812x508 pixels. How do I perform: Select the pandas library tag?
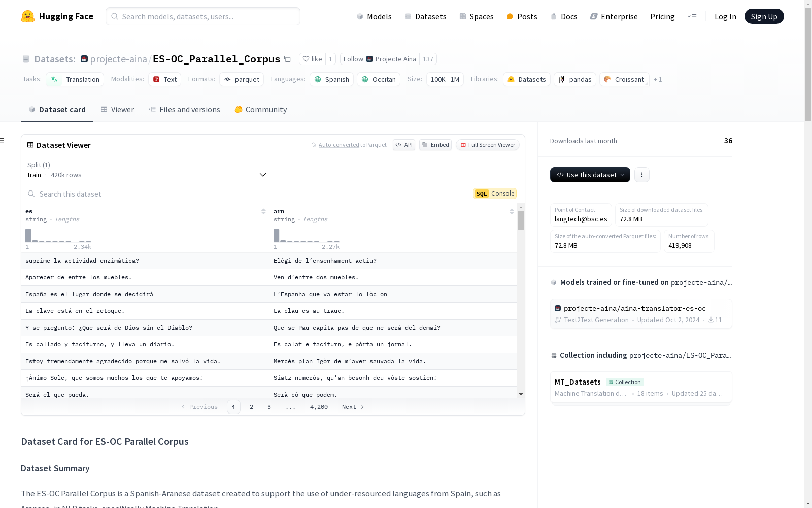575,79
